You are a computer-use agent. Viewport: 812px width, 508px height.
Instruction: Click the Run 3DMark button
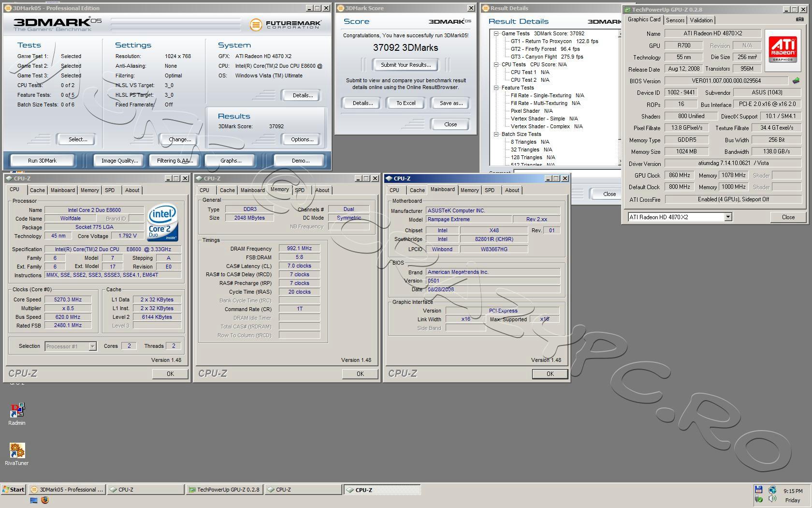pos(42,161)
